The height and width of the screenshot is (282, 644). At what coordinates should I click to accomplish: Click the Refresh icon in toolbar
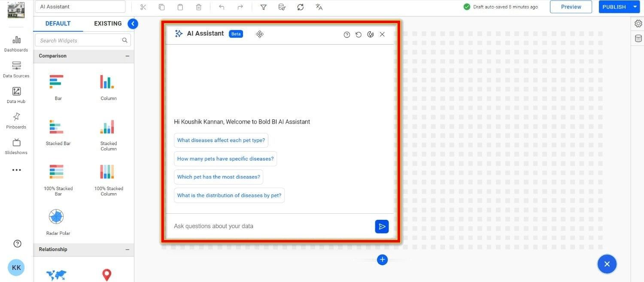tap(301, 7)
